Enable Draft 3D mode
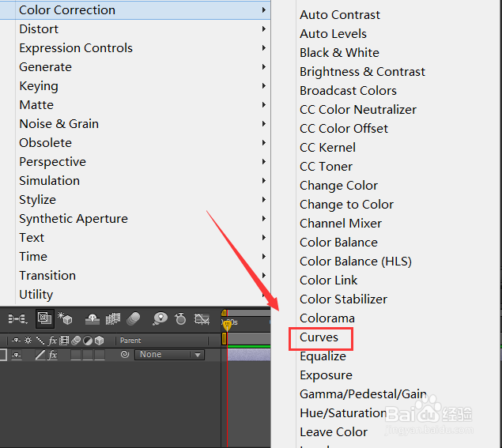This screenshot has width=502, height=448. pos(65,318)
